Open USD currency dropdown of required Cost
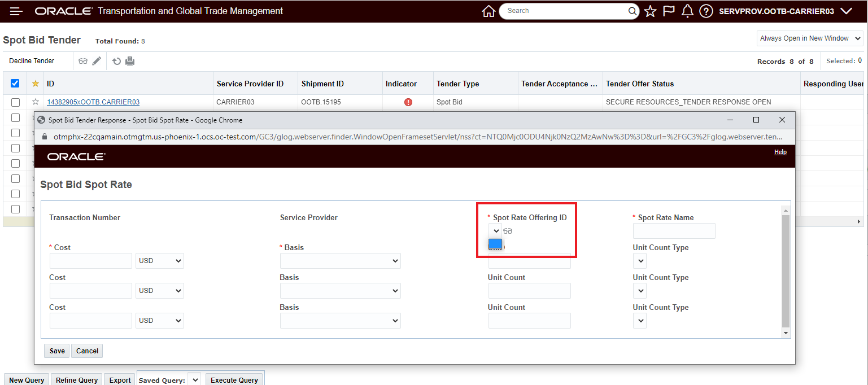 [160, 261]
